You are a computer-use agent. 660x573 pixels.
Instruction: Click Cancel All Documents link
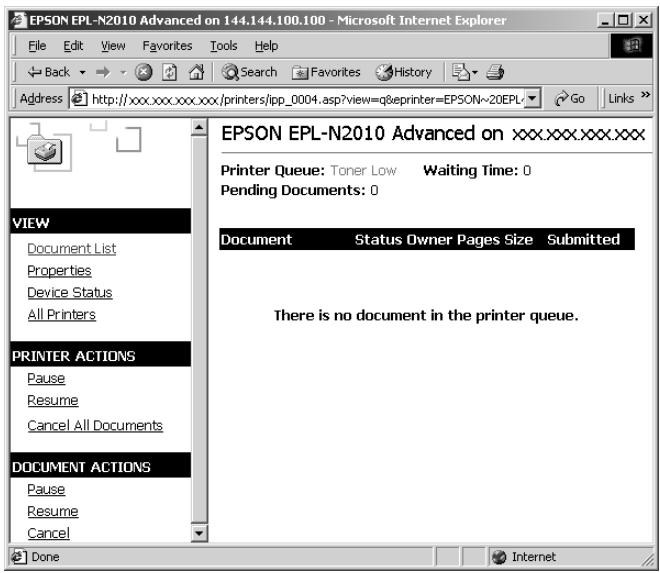point(95,425)
